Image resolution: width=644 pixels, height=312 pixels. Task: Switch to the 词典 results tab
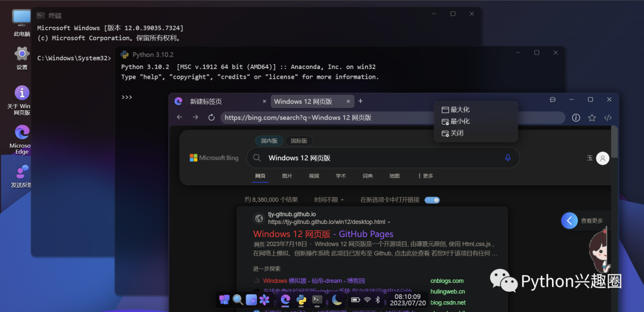tap(367, 176)
